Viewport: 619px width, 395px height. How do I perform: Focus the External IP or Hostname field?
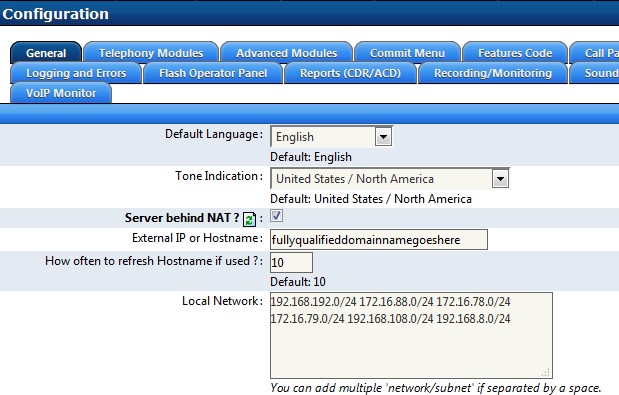pyautogui.click(x=379, y=240)
